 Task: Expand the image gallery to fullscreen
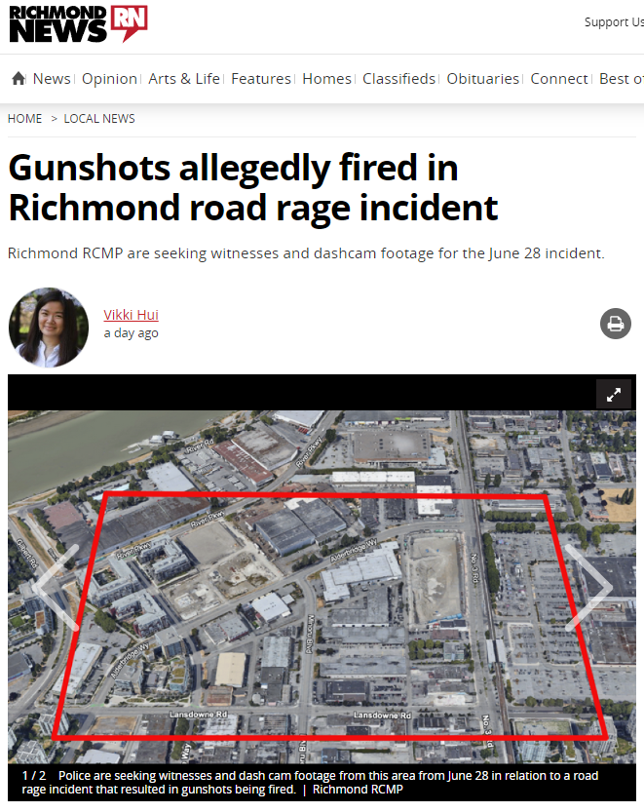[x=614, y=395]
